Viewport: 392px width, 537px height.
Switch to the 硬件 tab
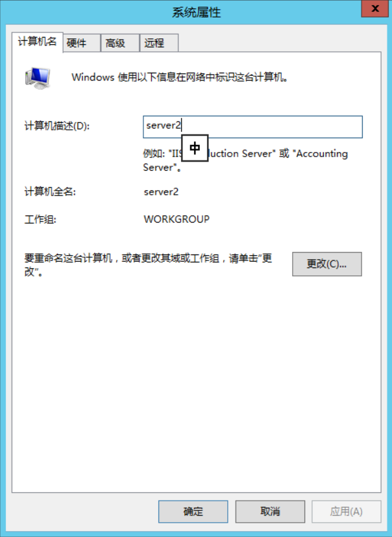[x=82, y=43]
